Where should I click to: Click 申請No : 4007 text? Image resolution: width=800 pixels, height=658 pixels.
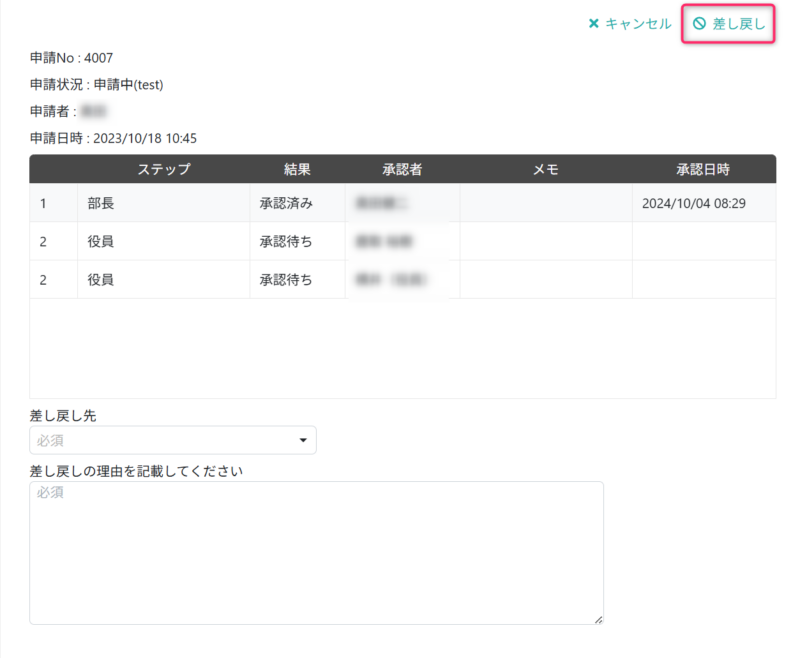[x=71, y=58]
